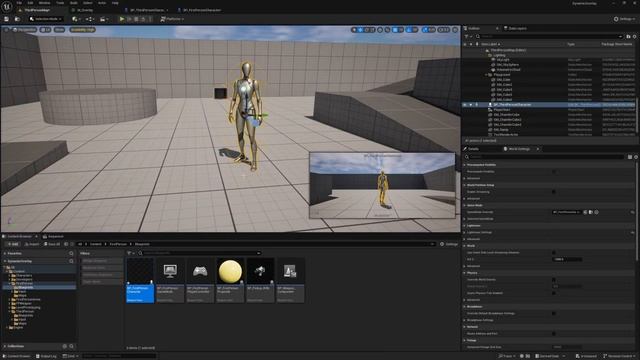Open the Build menu

(73, 3)
